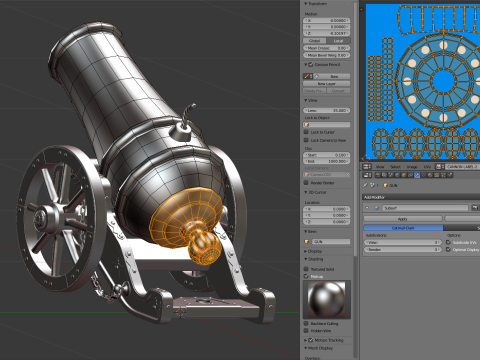Screen dimensions: 480x360
Task: Click the matcap sphere preview thumbnail
Action: (327, 299)
